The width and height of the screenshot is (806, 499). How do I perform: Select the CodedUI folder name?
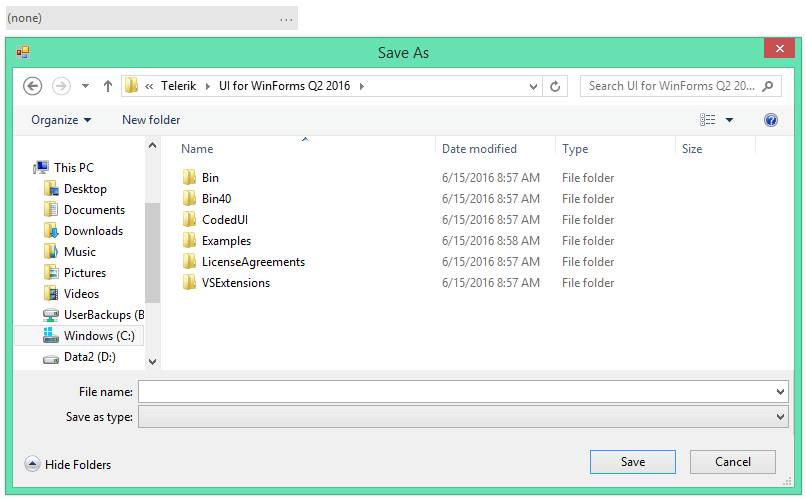pyautogui.click(x=225, y=220)
